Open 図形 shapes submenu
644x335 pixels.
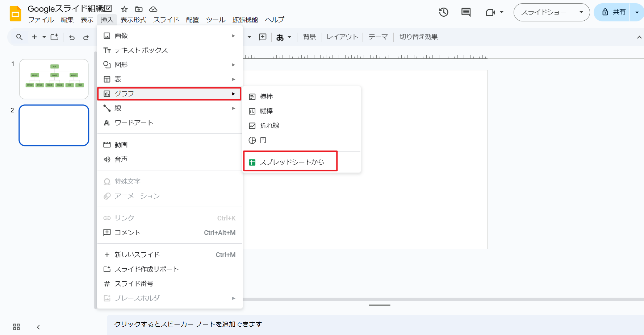click(170, 65)
